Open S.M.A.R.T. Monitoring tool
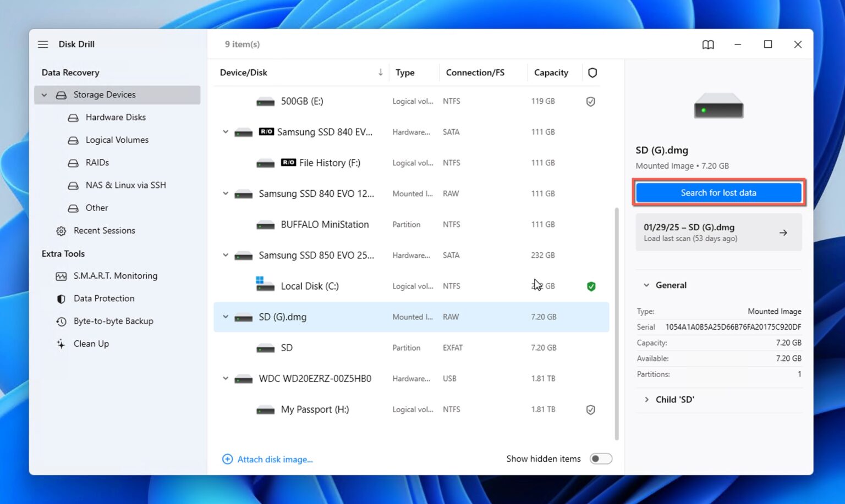This screenshot has height=504, width=845. pos(116,275)
